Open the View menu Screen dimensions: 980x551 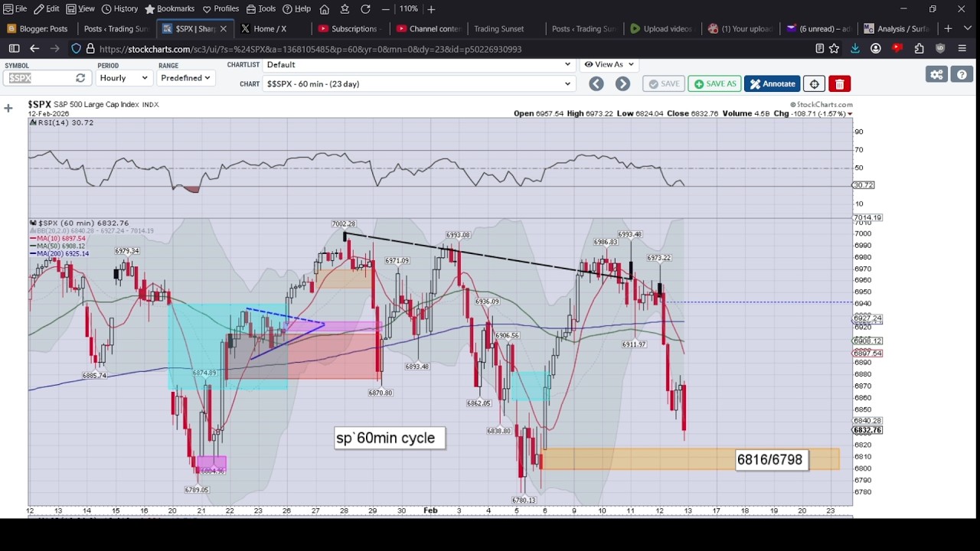coord(80,9)
